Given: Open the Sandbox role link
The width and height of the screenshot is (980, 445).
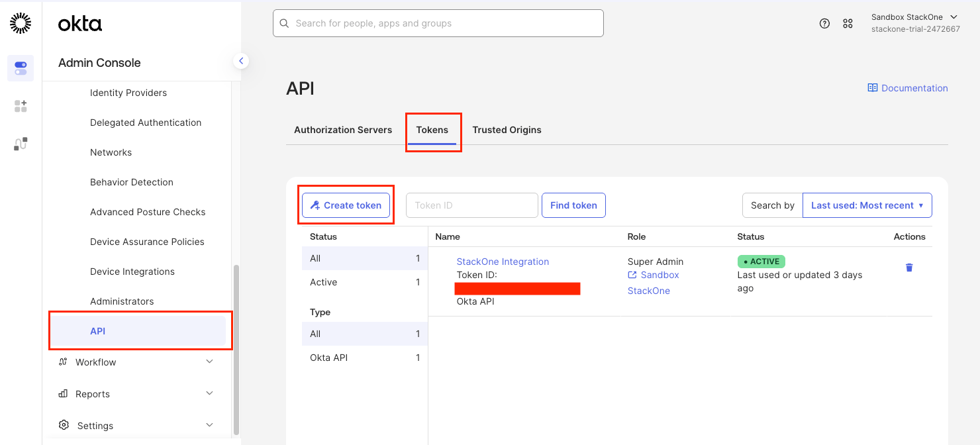Looking at the screenshot, I should coord(660,275).
